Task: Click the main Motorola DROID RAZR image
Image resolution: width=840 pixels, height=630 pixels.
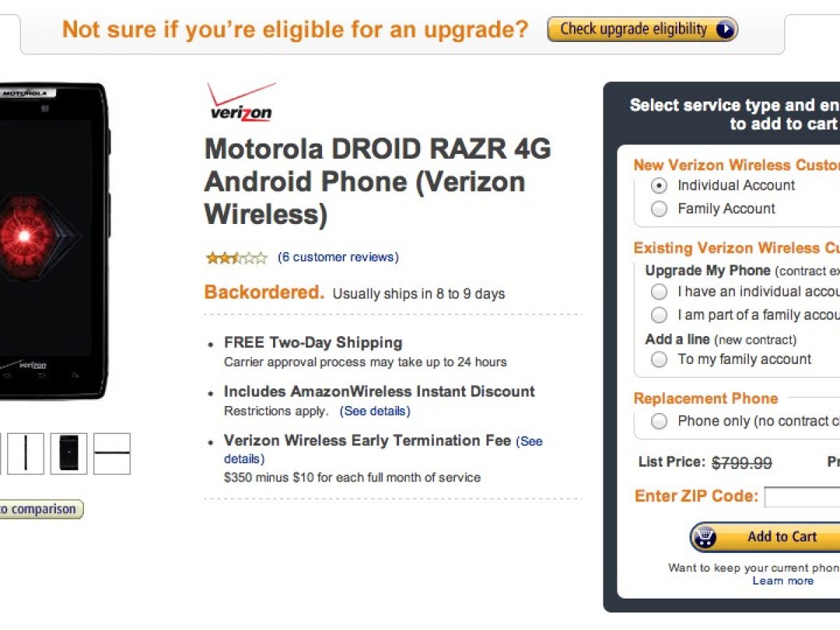Action: click(49, 238)
